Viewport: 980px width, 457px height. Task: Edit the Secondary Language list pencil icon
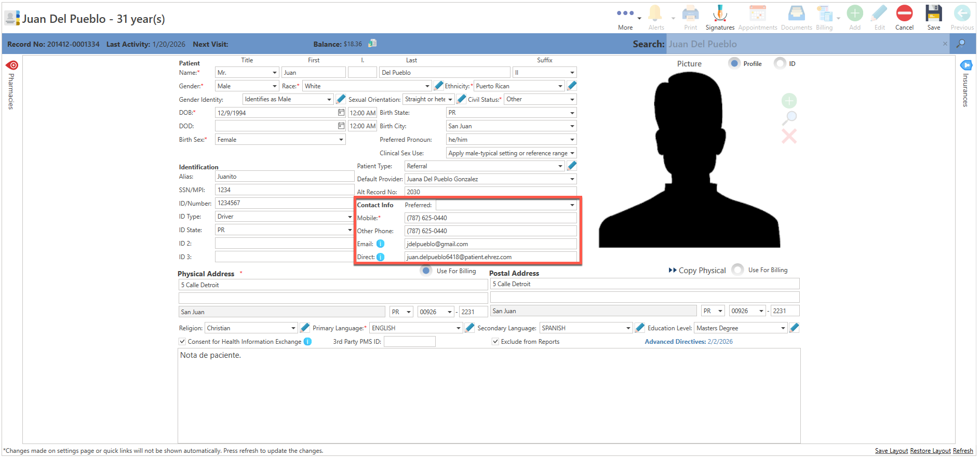point(640,328)
